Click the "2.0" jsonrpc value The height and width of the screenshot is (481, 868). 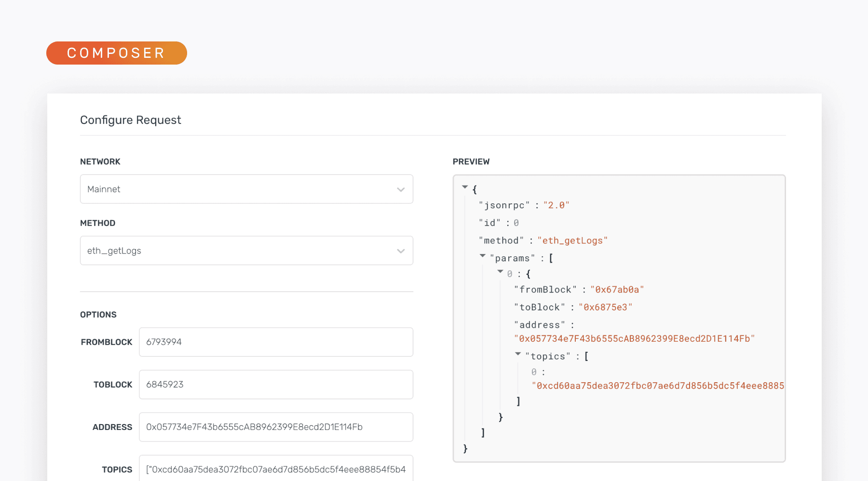point(556,205)
